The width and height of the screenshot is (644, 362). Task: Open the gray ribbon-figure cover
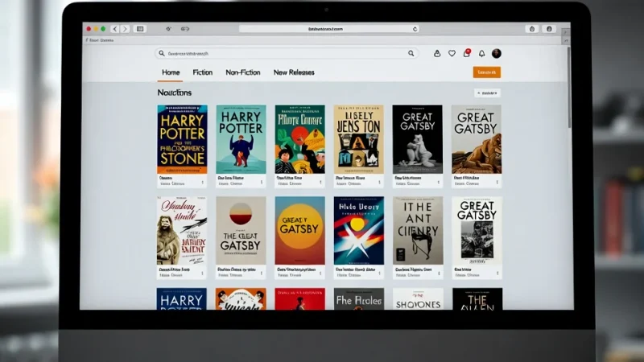click(x=418, y=231)
